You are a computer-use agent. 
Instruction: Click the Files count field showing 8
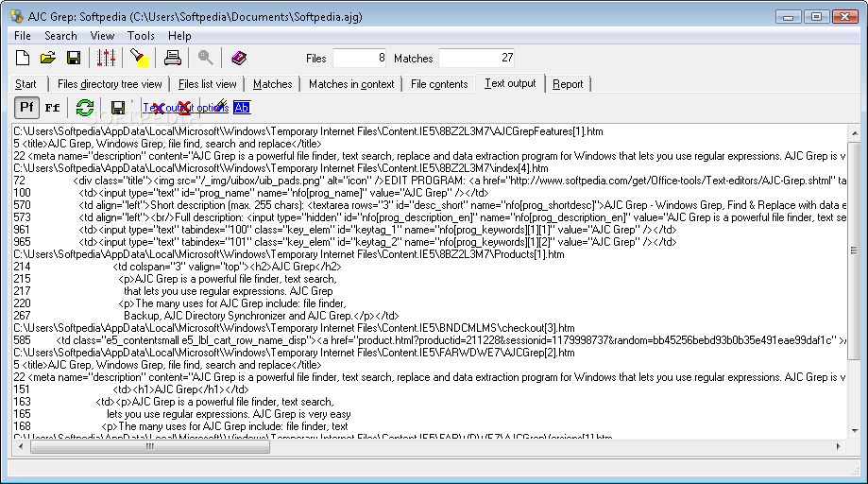359,58
